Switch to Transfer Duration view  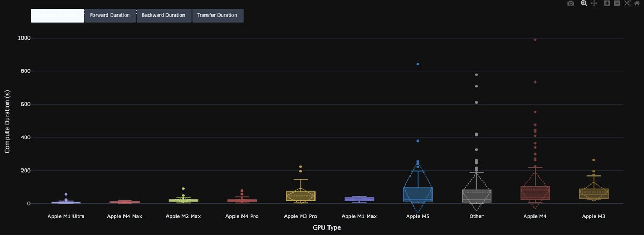click(217, 15)
